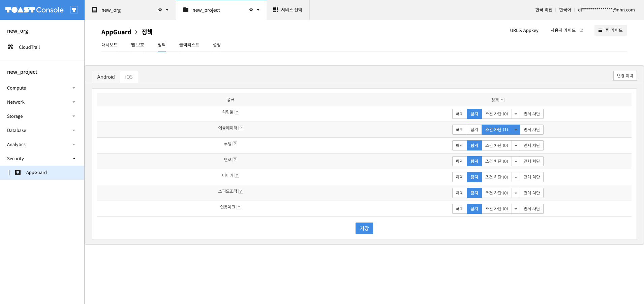The image size is (644, 304).
Task: Click the grid icon for 서비스 선택
Action: [x=276, y=10]
